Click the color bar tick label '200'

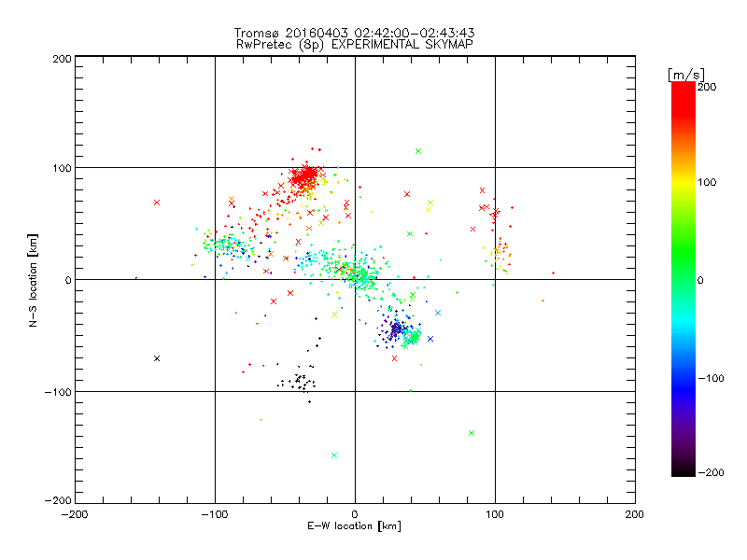point(707,87)
